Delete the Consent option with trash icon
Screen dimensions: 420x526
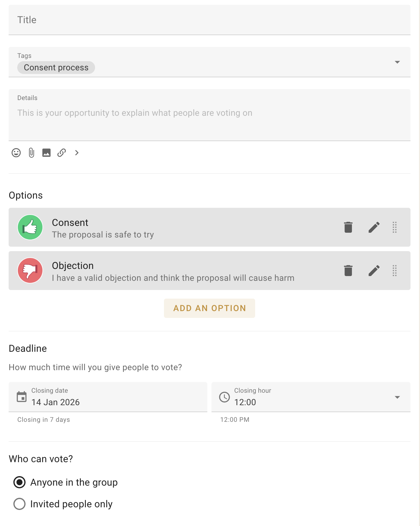348,227
